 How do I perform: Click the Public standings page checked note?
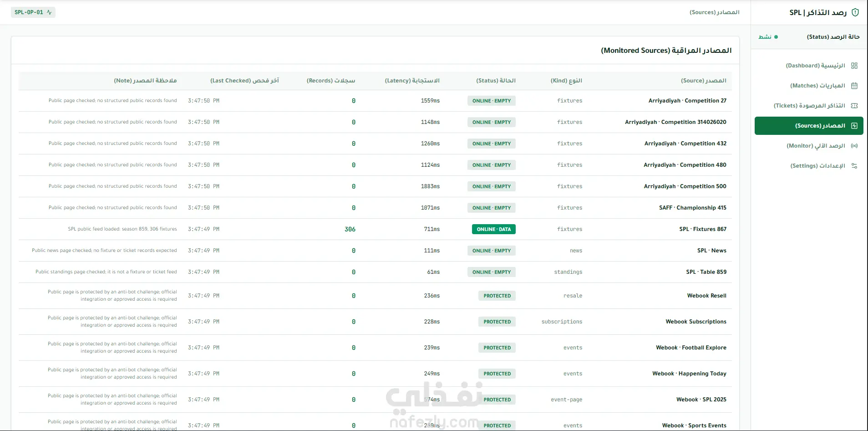pyautogui.click(x=106, y=272)
